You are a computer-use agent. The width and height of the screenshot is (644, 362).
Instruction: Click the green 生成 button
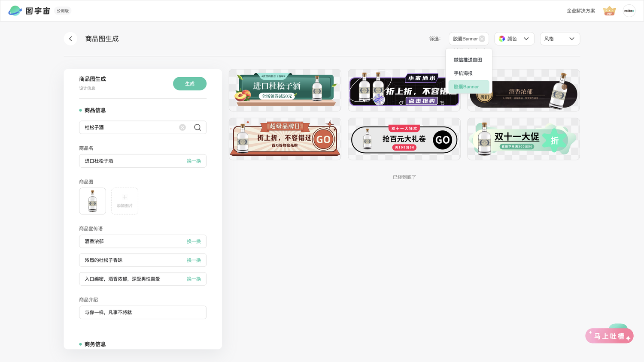coord(190,84)
